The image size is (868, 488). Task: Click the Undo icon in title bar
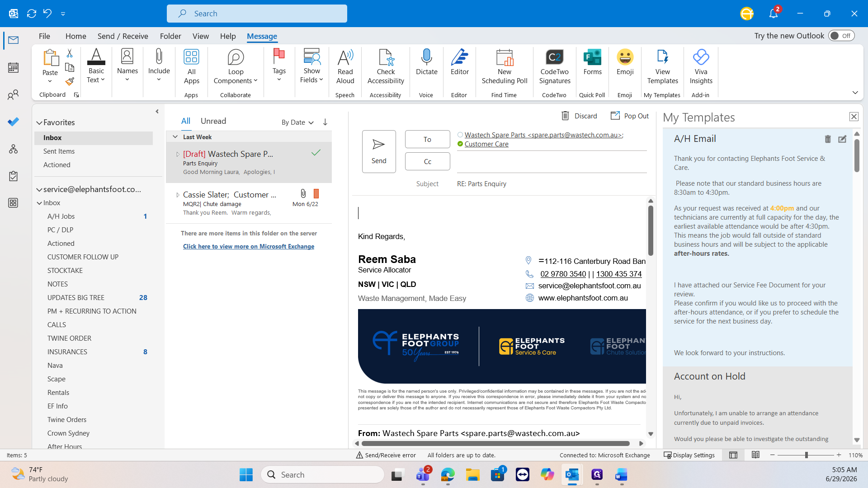coord(47,14)
